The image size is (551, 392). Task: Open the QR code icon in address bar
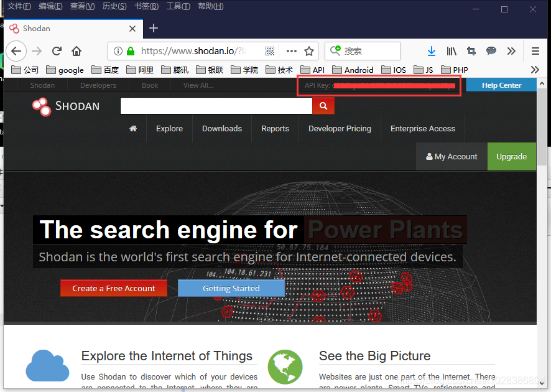(x=269, y=51)
